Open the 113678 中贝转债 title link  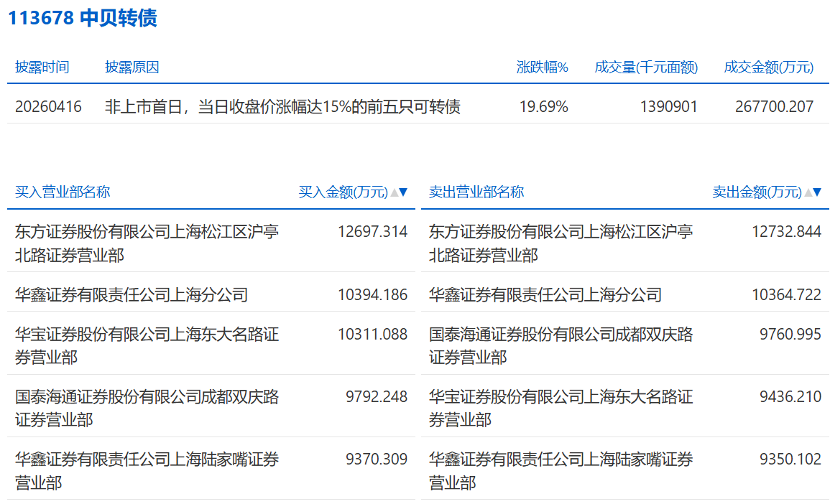click(83, 18)
